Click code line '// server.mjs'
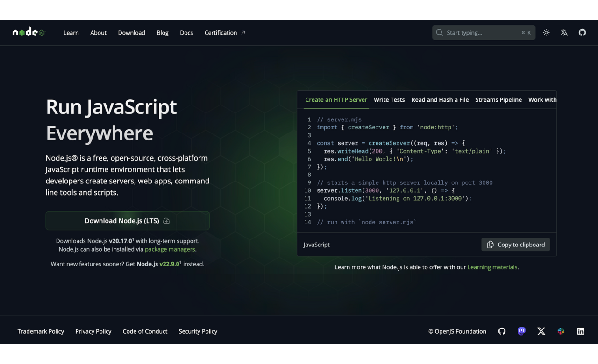The height and width of the screenshot is (364, 598). click(339, 119)
